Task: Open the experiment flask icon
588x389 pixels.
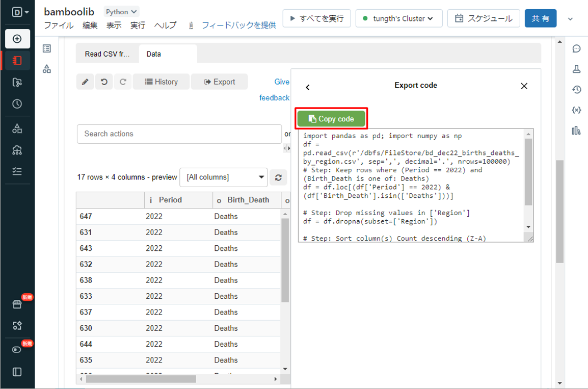Action: (576, 69)
